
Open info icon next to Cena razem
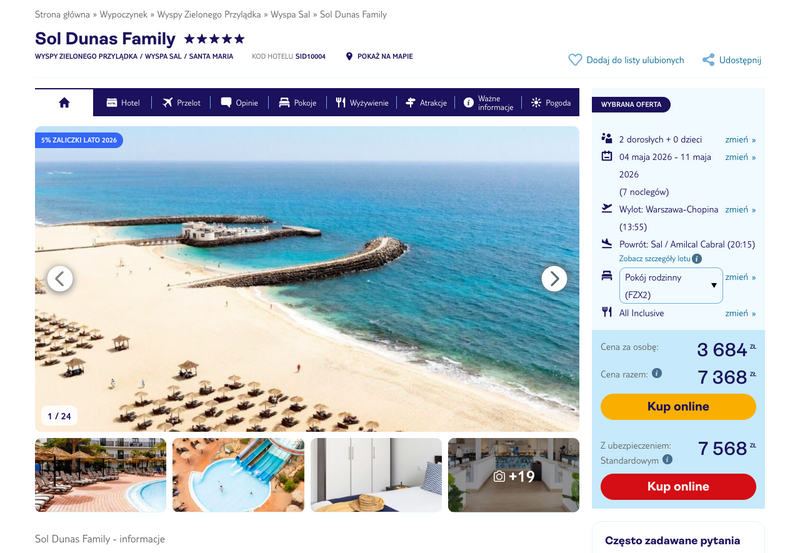pyautogui.click(x=657, y=373)
